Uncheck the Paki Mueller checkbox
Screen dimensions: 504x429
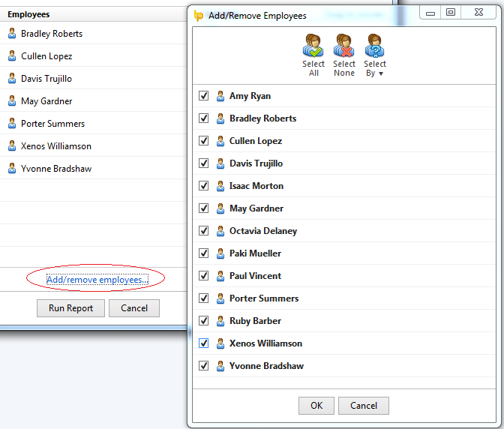click(x=203, y=253)
